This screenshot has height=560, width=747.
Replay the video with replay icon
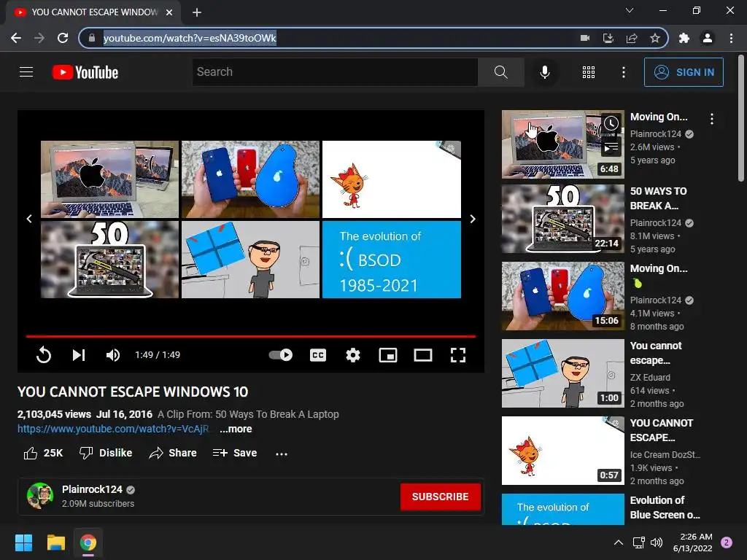click(43, 355)
